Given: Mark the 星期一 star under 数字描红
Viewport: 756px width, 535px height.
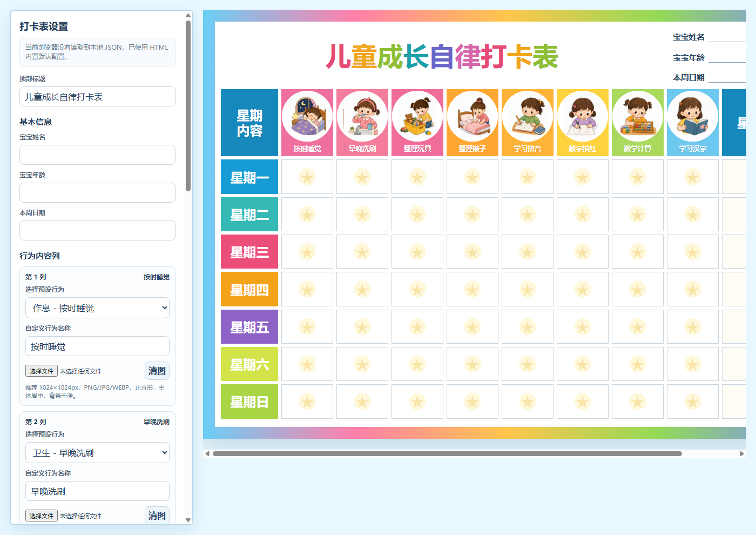Looking at the screenshot, I should coord(583,177).
